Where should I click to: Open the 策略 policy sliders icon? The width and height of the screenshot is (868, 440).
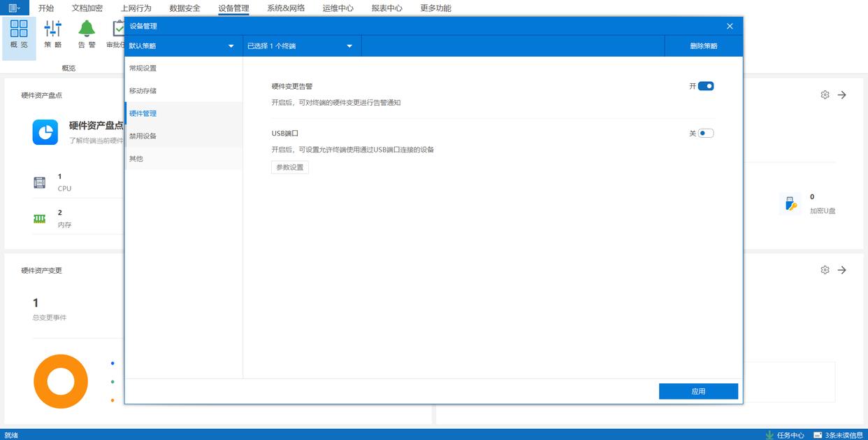coord(52,29)
